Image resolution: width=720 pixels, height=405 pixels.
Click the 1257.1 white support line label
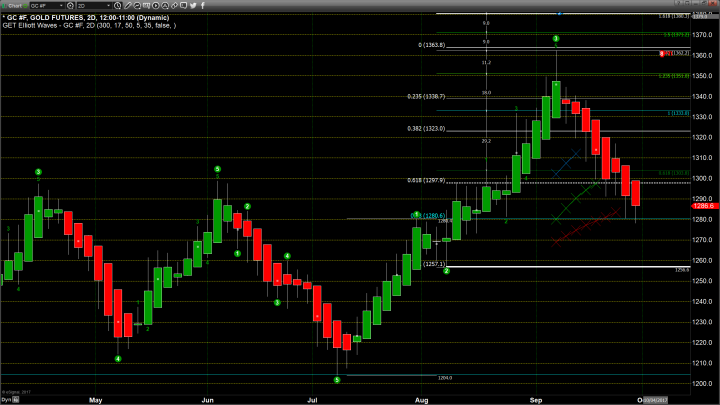[x=431, y=264]
